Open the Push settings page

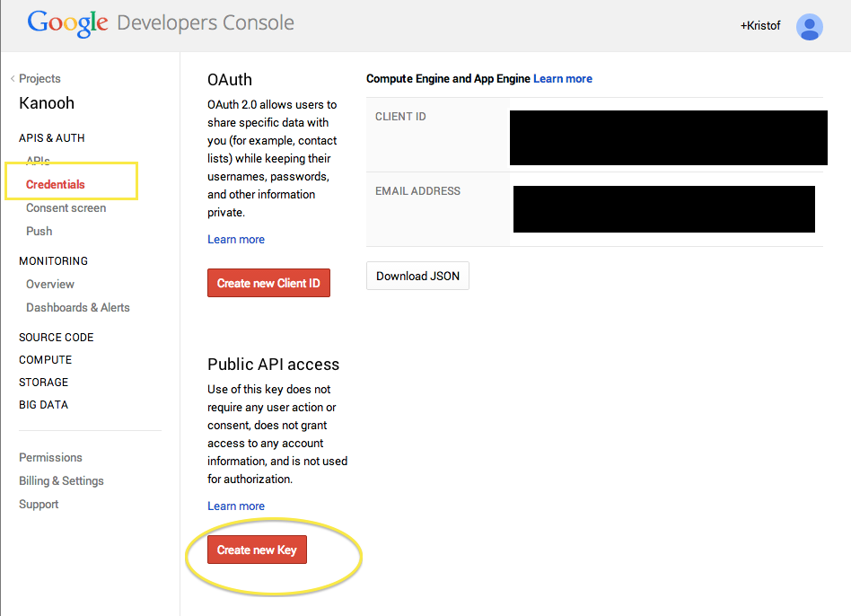39,231
